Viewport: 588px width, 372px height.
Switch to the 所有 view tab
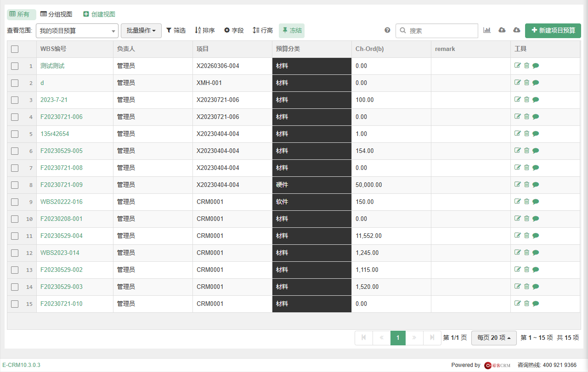[x=22, y=14]
